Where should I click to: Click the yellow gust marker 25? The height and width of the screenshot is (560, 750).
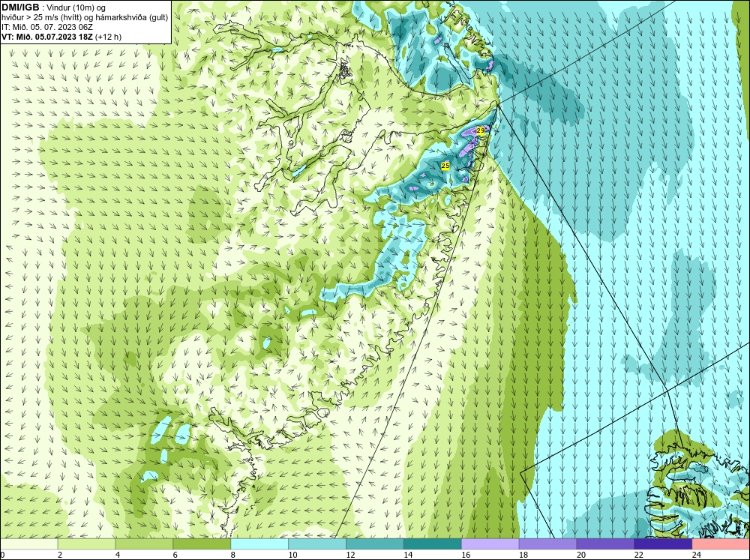(445, 166)
